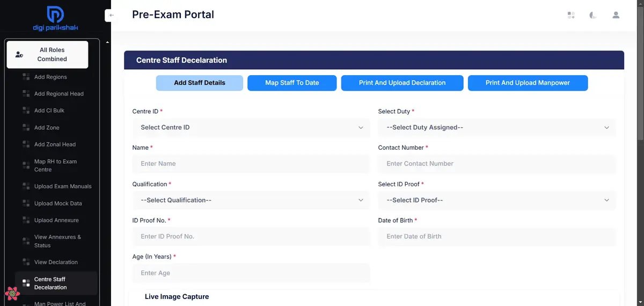Click the Qualification field label
Screen dimensions: 644x306
pyautogui.click(x=152, y=184)
